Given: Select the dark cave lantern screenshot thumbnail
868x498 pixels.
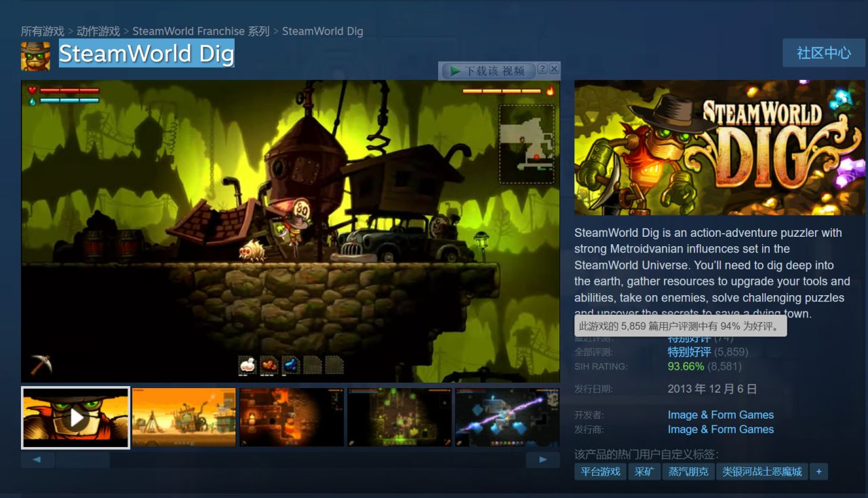Looking at the screenshot, I should pos(292,417).
